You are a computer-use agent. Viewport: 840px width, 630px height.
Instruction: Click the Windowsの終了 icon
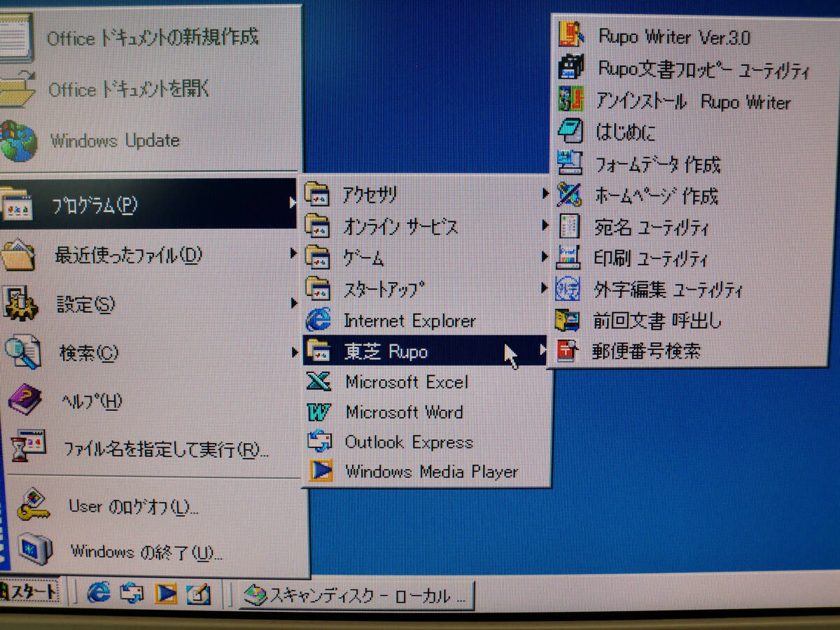pos(34,549)
